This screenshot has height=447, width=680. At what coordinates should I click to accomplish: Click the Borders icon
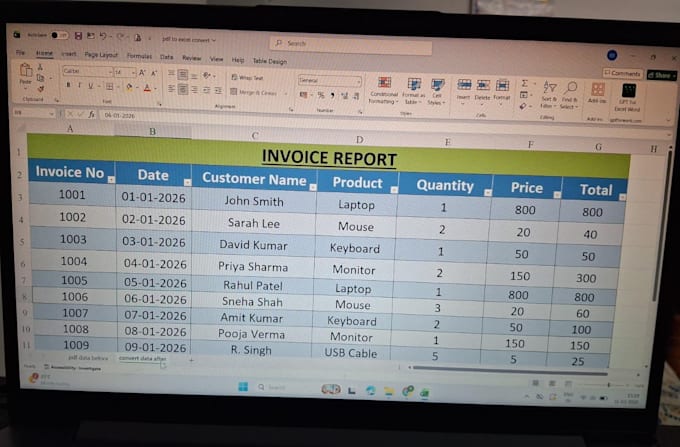[110, 87]
